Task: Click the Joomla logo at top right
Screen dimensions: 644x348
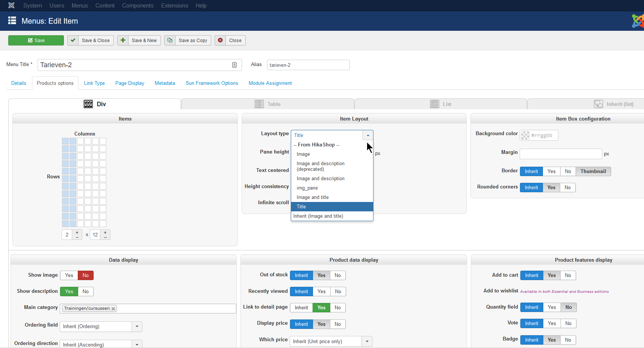Action: pyautogui.click(x=638, y=21)
